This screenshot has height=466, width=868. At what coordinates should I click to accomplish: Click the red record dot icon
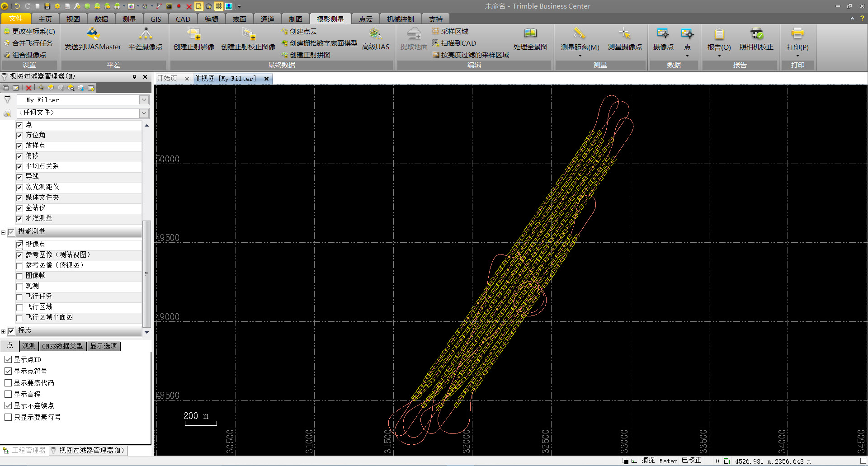pyautogui.click(x=179, y=6)
